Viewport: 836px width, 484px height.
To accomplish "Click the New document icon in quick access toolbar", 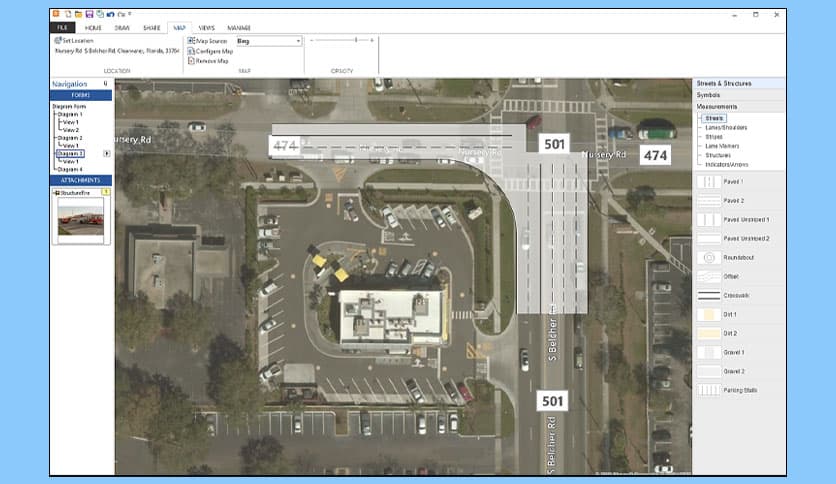I will coord(68,14).
